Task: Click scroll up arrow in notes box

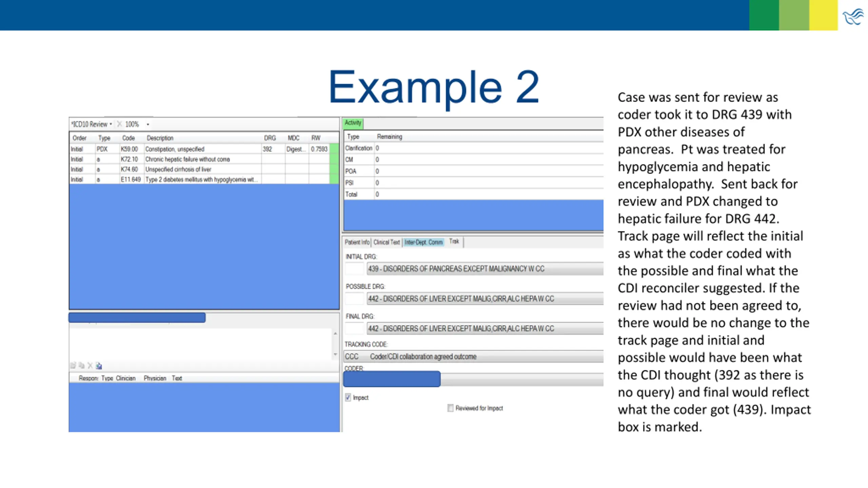Action: (x=335, y=334)
